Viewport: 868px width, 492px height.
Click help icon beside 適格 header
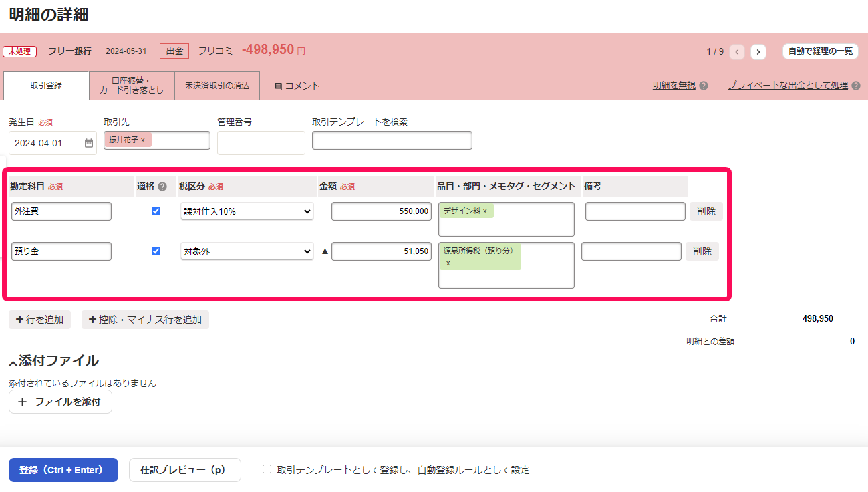162,187
